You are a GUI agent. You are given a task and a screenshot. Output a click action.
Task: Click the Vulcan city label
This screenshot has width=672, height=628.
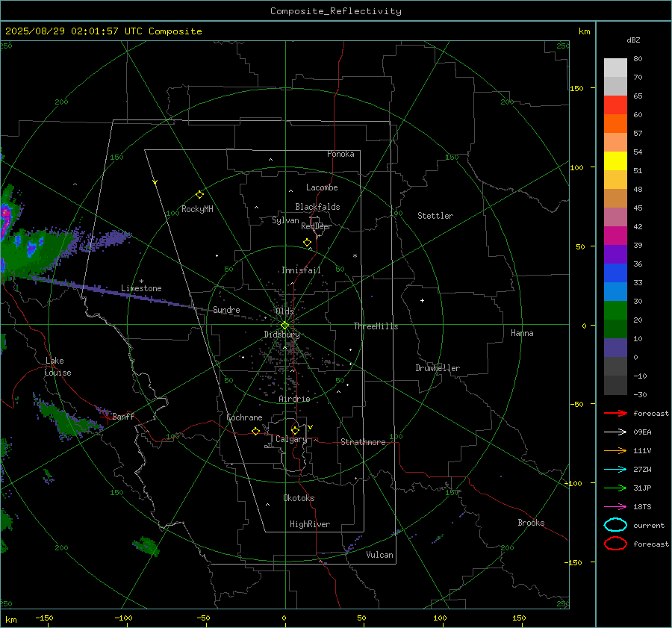379,555
